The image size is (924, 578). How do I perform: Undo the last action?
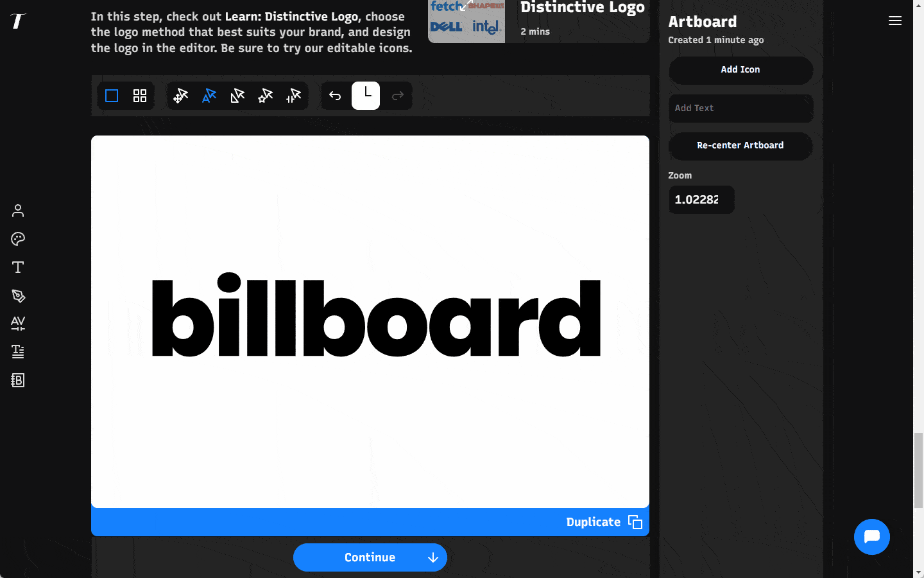coord(335,96)
